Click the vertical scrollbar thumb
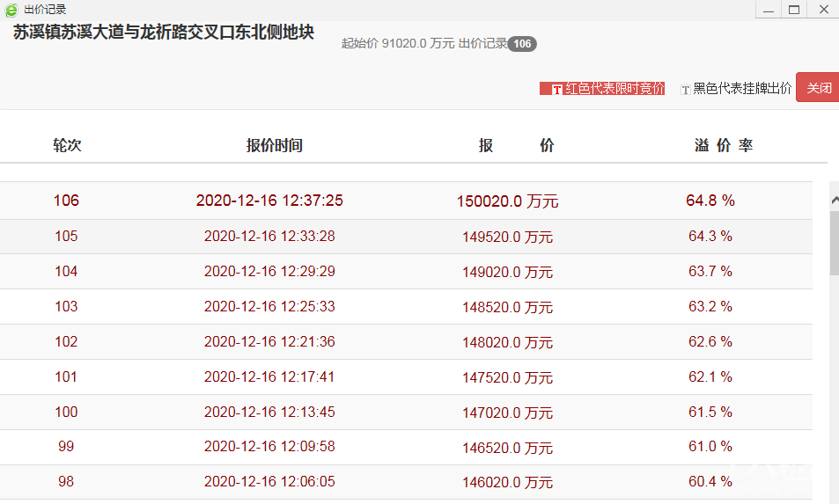 pyautogui.click(x=834, y=242)
